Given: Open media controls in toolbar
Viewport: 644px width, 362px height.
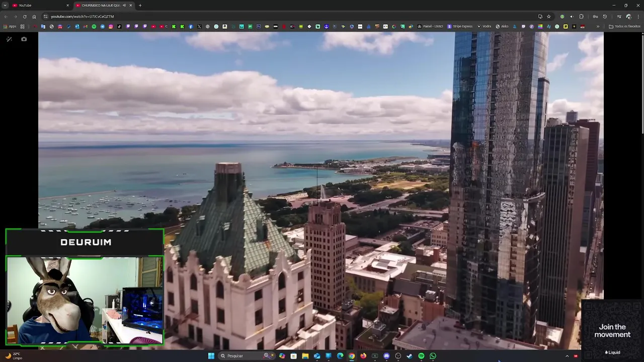Looking at the screenshot, I should point(619,17).
